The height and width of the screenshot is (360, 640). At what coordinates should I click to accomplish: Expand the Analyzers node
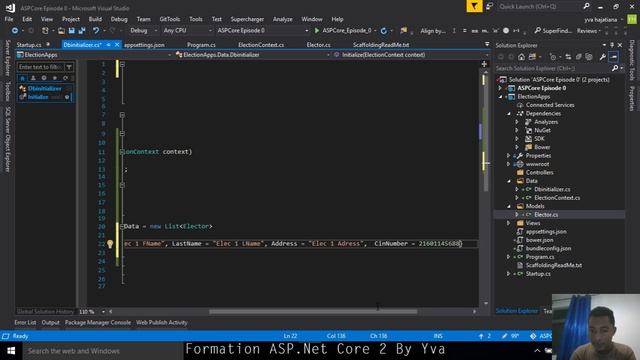click(x=517, y=122)
